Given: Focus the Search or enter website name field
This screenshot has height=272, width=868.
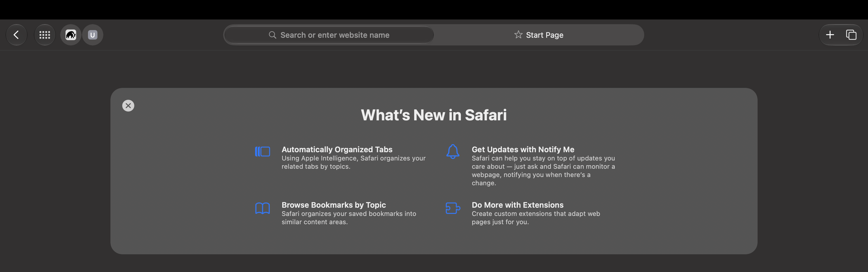Looking at the screenshot, I should click(329, 35).
